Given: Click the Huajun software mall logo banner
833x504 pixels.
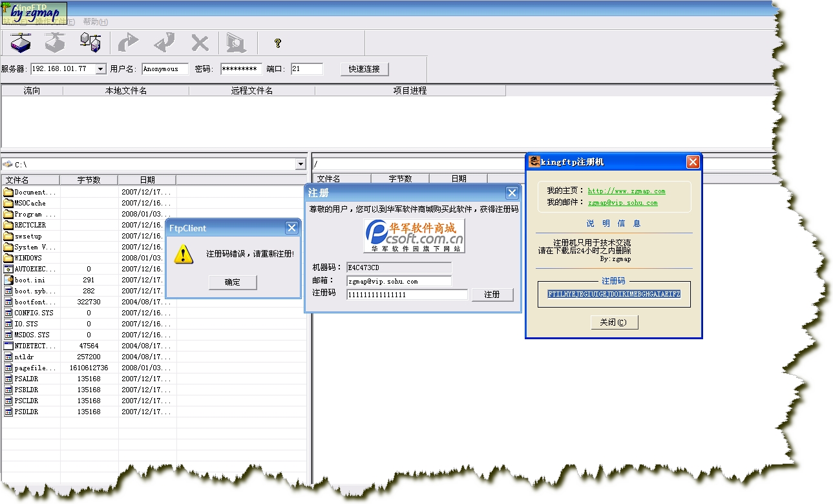Looking at the screenshot, I should pos(414,236).
